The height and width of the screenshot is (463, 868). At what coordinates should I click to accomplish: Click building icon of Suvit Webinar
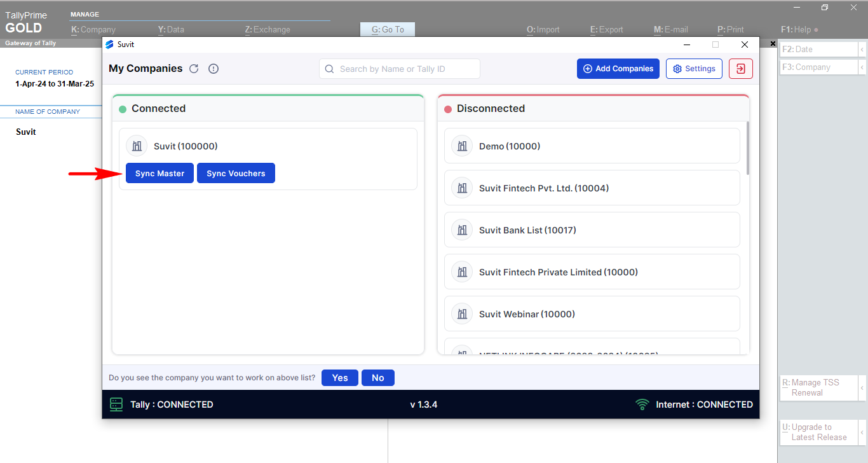pyautogui.click(x=462, y=314)
